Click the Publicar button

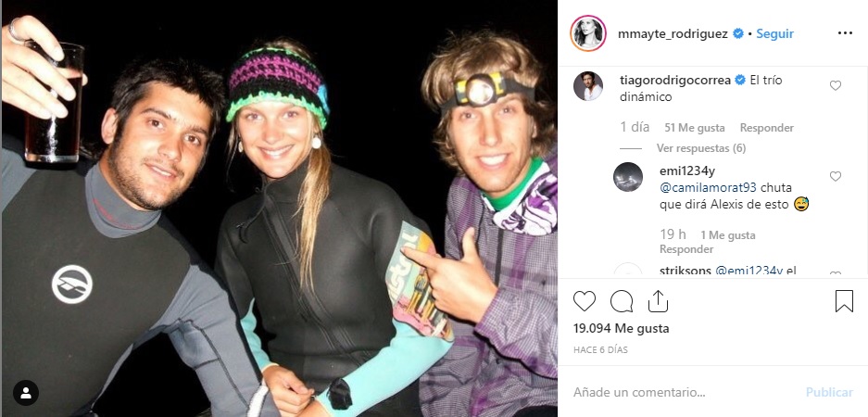(x=829, y=392)
